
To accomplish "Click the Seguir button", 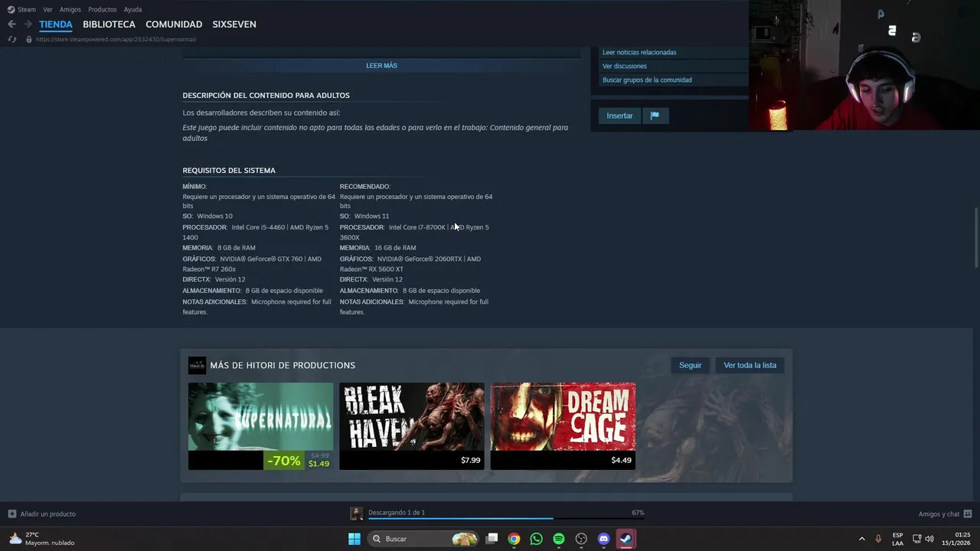I will (690, 365).
